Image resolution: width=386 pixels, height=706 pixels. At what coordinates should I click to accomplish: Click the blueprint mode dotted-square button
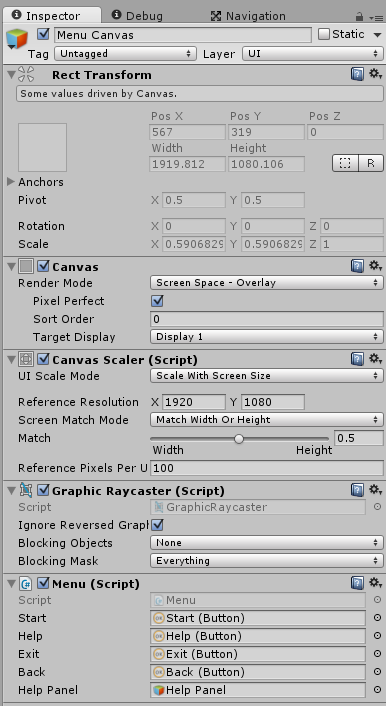pyautogui.click(x=345, y=163)
